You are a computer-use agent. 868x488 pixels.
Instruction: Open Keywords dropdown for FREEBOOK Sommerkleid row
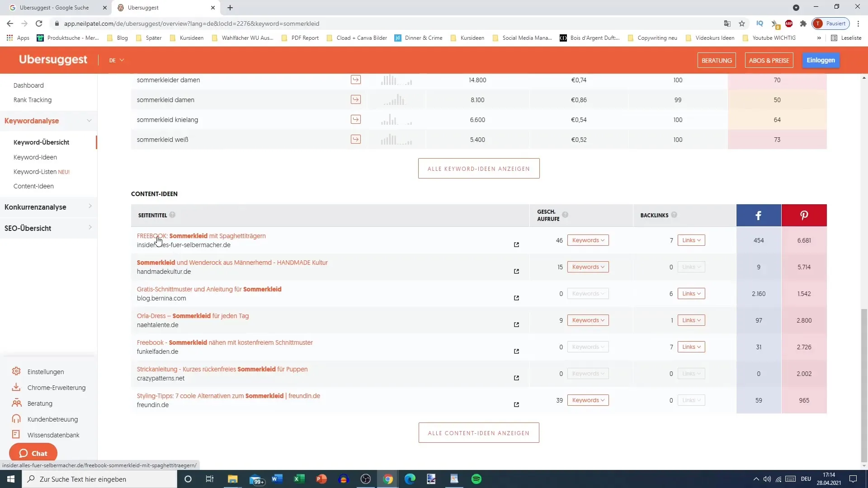[588, 240]
